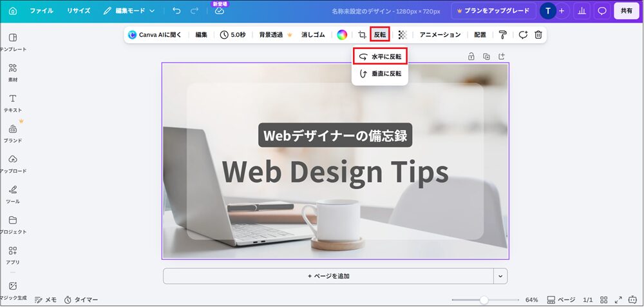644x307 pixels.
Task: Lock the page with padlock icon
Action: 471,56
